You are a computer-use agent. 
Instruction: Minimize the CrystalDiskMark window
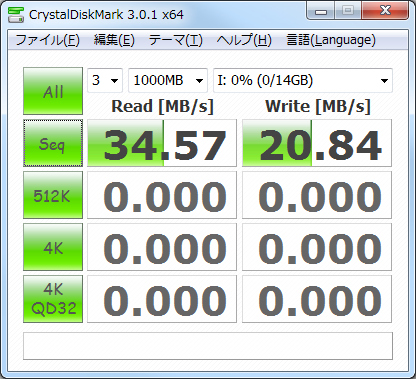(x=321, y=11)
